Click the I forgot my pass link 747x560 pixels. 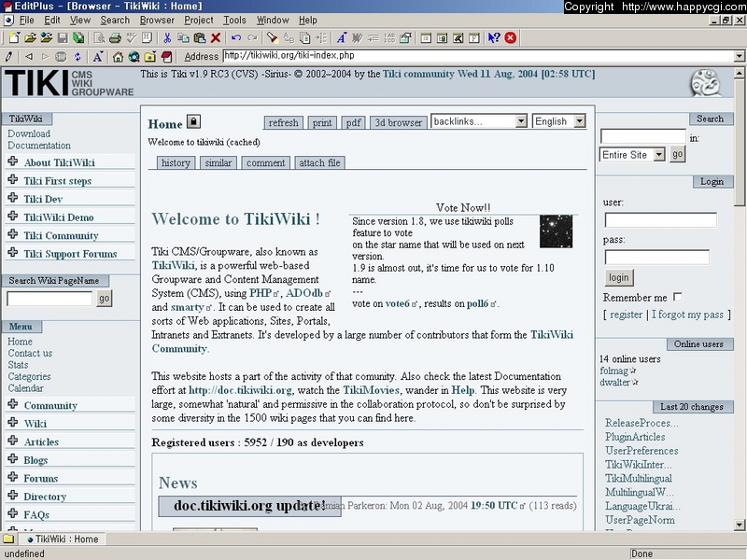tap(687, 315)
